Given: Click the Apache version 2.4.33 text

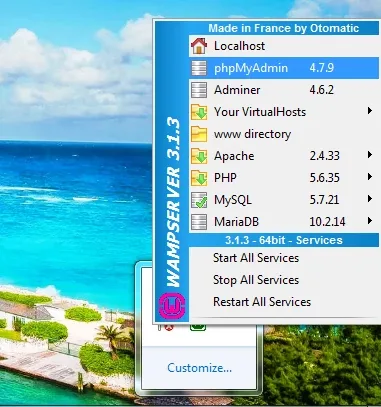Looking at the screenshot, I should (325, 156).
